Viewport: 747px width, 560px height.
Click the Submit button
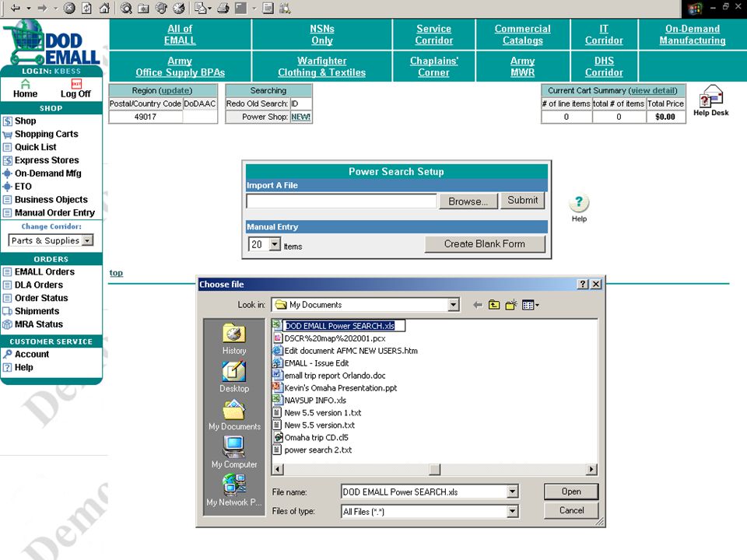click(x=523, y=201)
